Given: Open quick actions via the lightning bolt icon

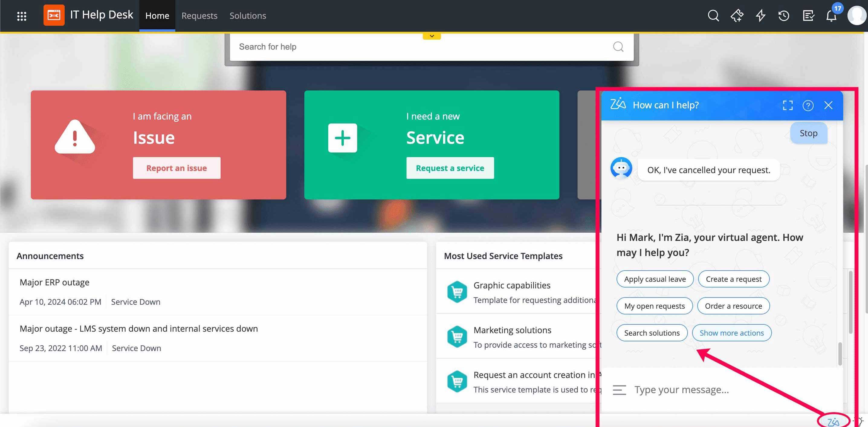Looking at the screenshot, I should [x=760, y=15].
